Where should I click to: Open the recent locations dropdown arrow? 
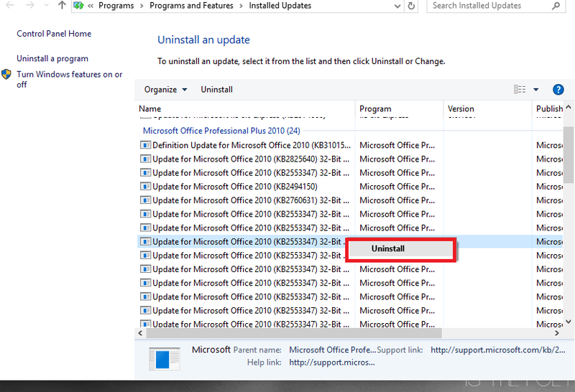(46, 6)
